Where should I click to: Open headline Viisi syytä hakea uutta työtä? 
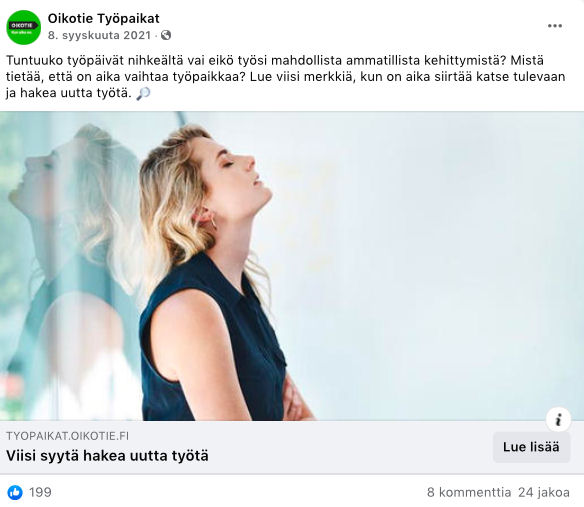[107, 456]
